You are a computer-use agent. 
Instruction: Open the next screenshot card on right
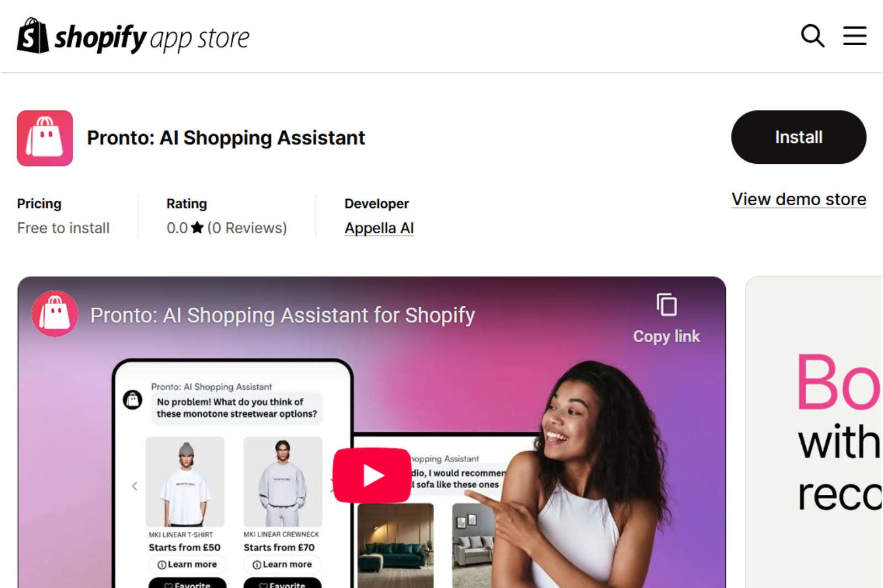[815, 432]
